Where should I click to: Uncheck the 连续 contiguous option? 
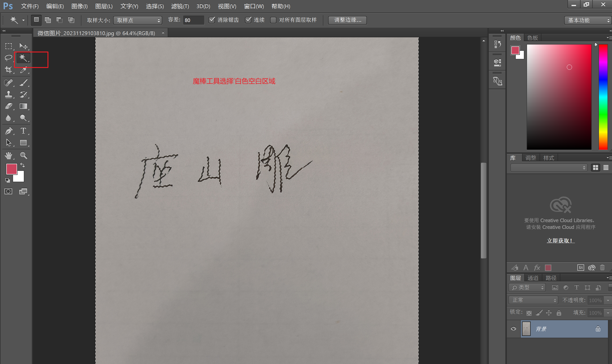tap(248, 20)
